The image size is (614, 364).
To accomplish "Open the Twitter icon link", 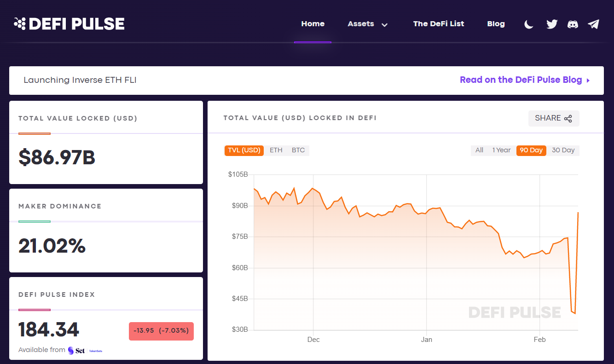I will pyautogui.click(x=552, y=24).
